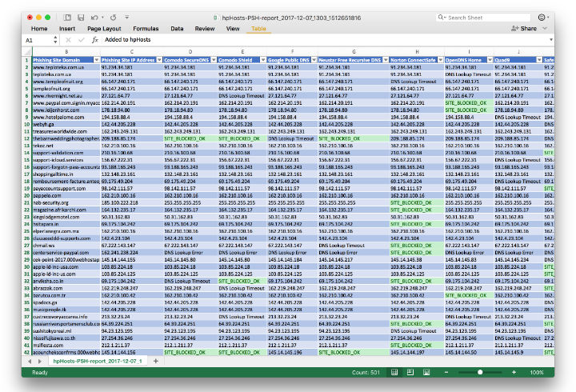Open the Insert tab
Image resolution: width=576 pixels, height=392 pixels.
tap(67, 28)
